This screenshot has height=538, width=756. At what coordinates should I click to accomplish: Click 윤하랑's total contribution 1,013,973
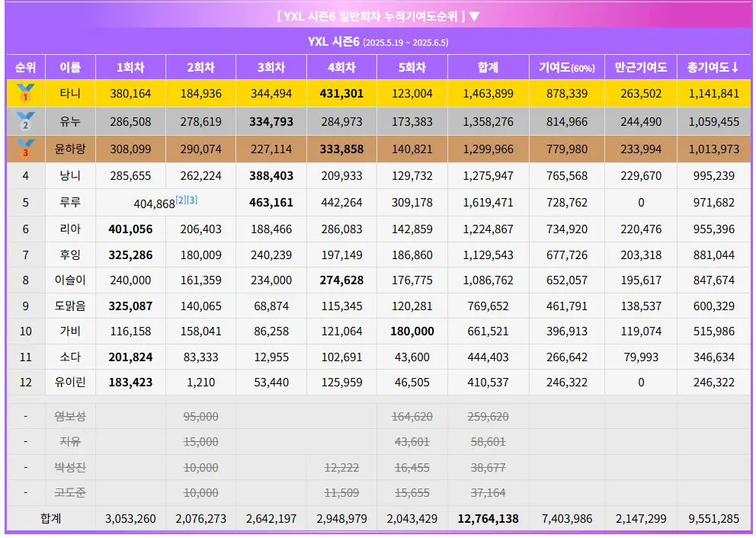point(713,149)
